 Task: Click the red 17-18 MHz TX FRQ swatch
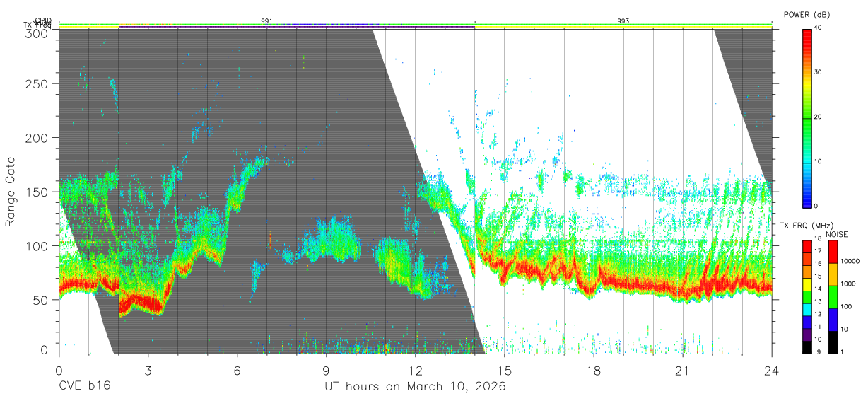[807, 247]
